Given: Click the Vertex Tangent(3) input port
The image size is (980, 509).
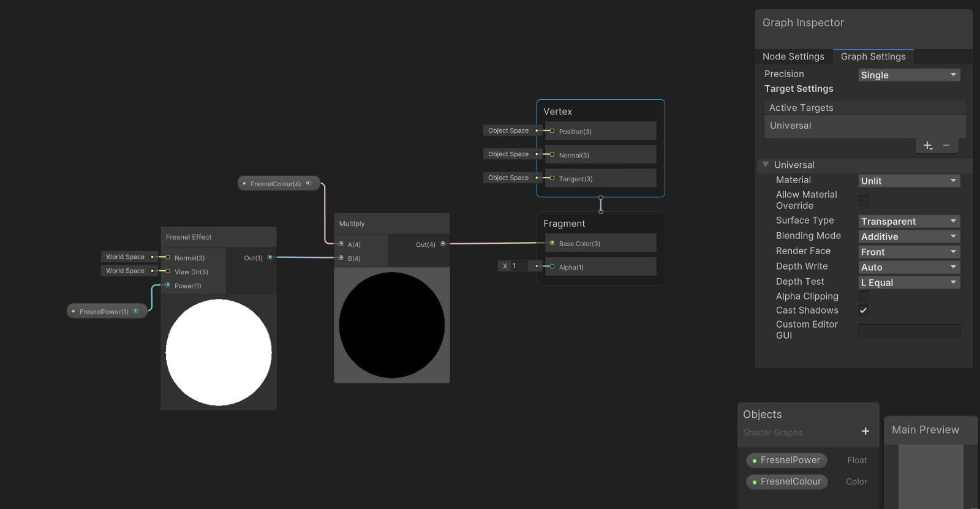Looking at the screenshot, I should point(552,178).
